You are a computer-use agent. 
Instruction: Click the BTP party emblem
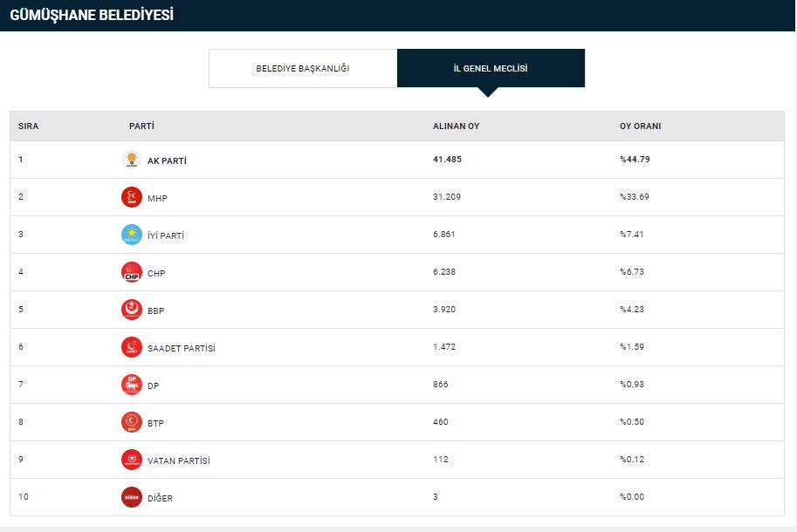click(132, 422)
